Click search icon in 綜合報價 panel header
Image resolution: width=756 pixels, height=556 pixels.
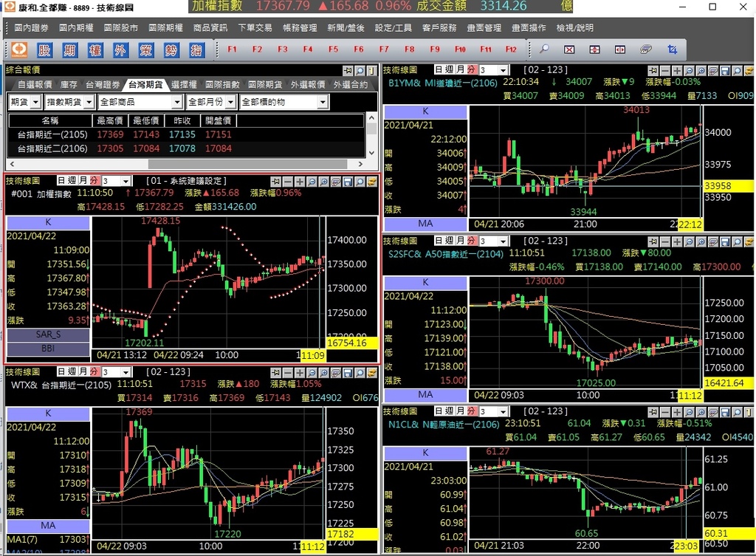tap(360, 70)
